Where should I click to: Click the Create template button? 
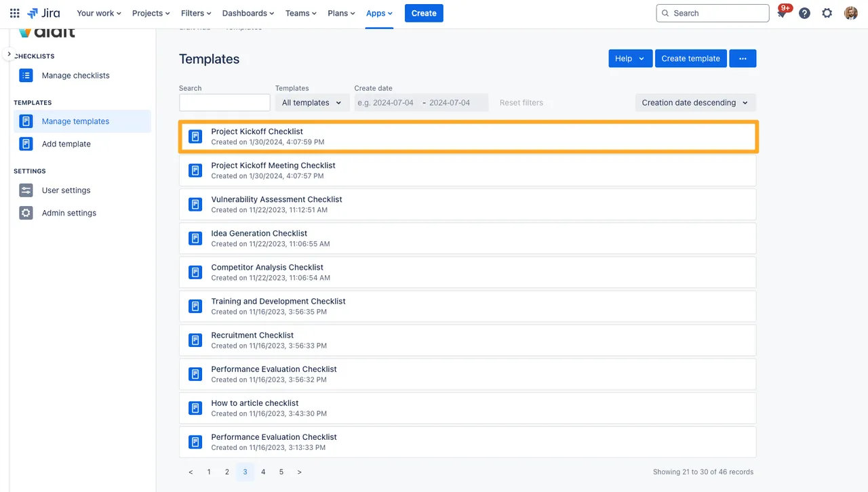click(690, 58)
